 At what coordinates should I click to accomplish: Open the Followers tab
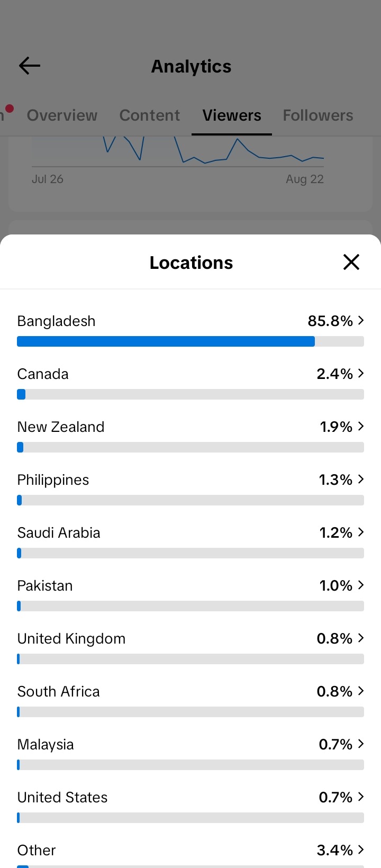(x=318, y=115)
